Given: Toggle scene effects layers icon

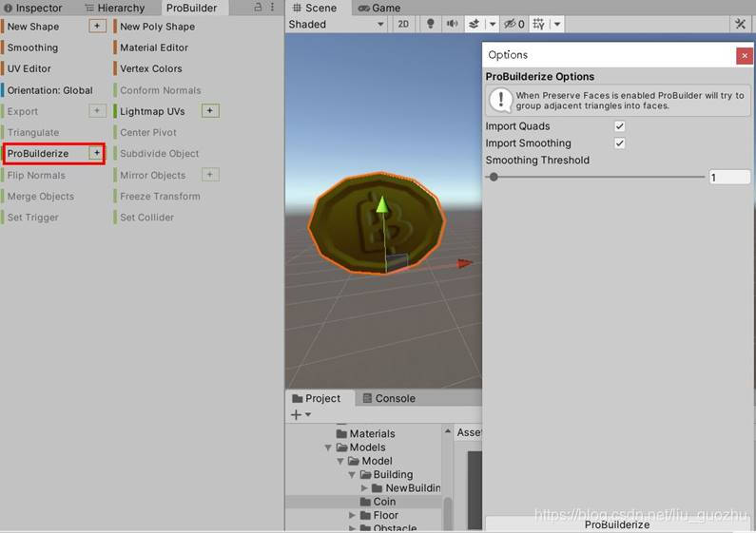Looking at the screenshot, I should [x=474, y=24].
